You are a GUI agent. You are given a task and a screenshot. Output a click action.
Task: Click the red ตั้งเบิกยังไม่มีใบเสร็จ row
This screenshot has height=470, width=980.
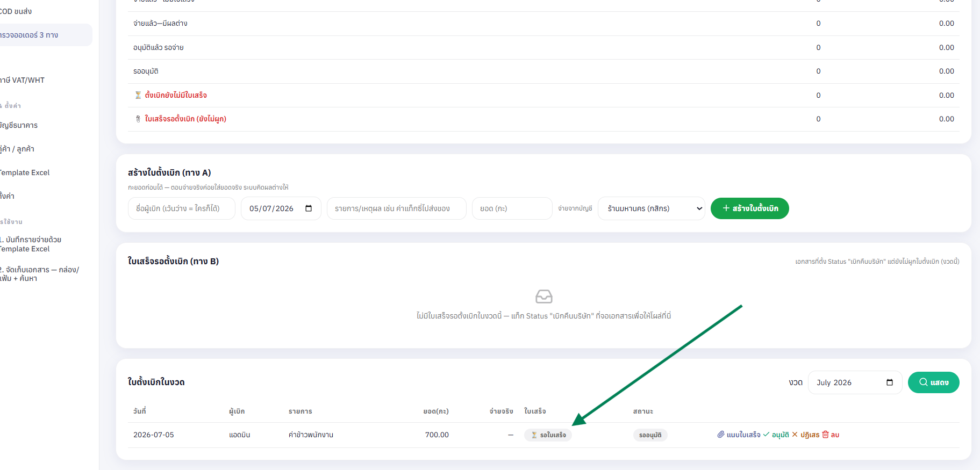click(x=543, y=95)
